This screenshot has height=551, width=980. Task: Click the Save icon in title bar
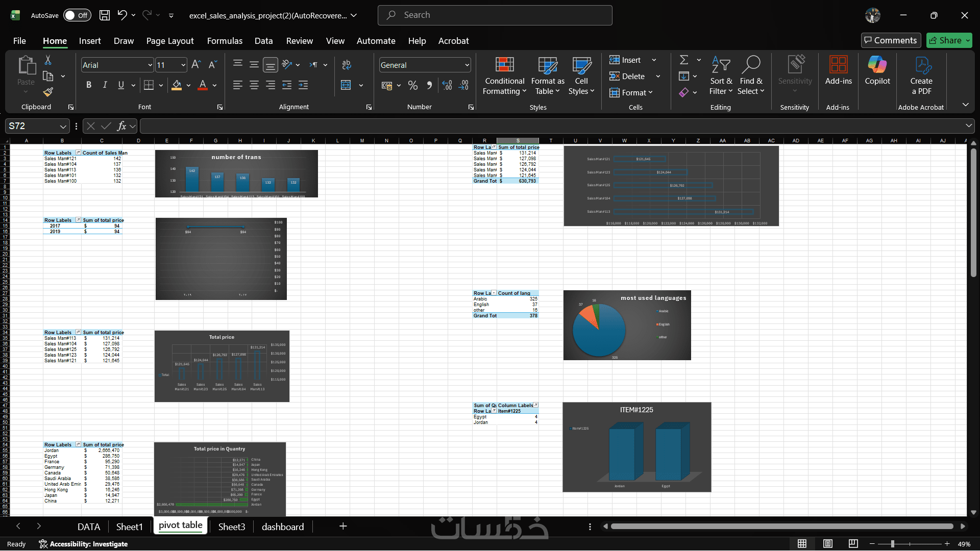click(x=105, y=15)
